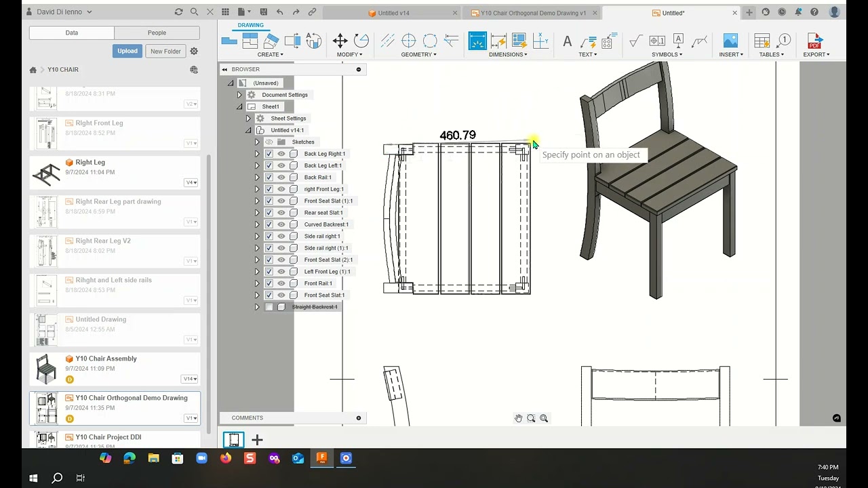Open Windows Start menu
The width and height of the screenshot is (868, 488).
[33, 478]
